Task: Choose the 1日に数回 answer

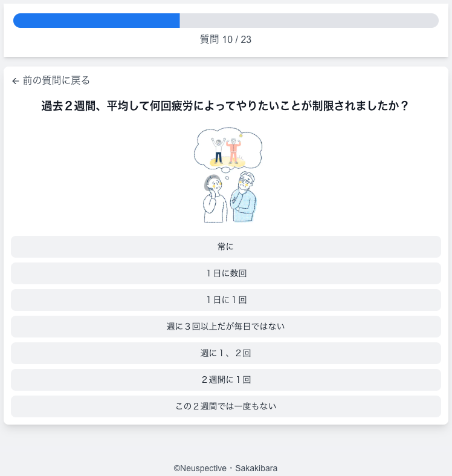Action: [x=226, y=273]
